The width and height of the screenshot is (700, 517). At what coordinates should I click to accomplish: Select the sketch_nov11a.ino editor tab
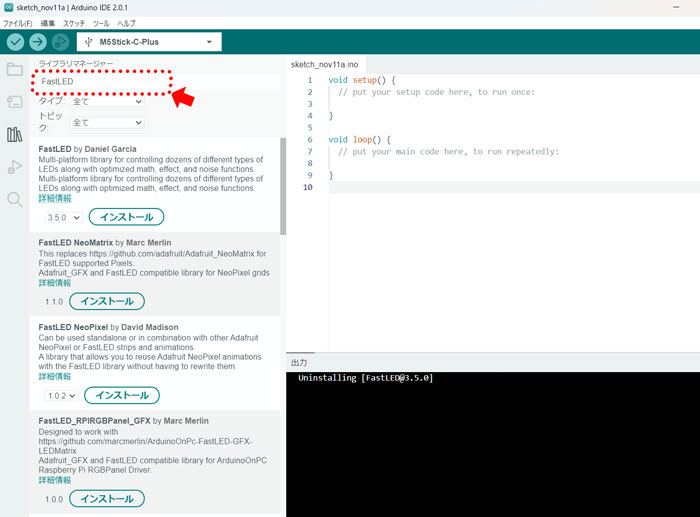point(325,65)
